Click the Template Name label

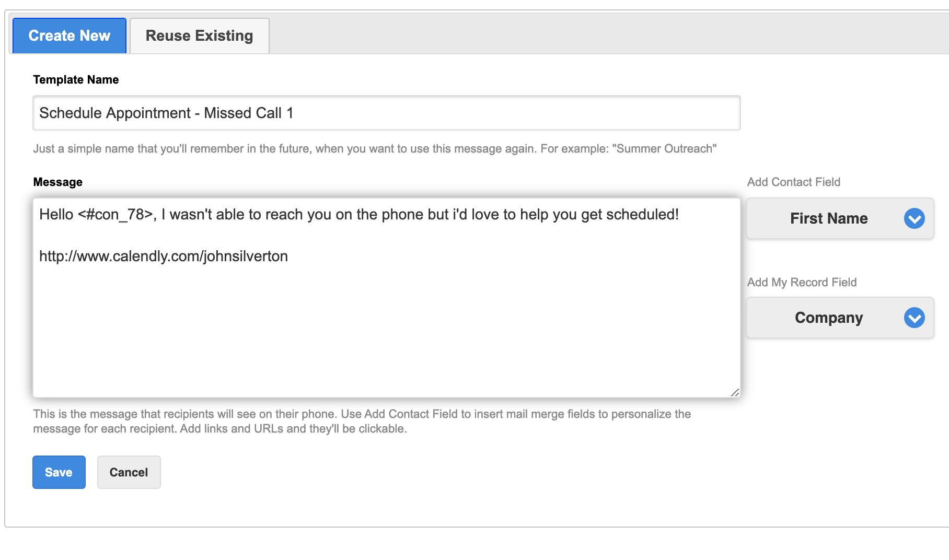[76, 79]
